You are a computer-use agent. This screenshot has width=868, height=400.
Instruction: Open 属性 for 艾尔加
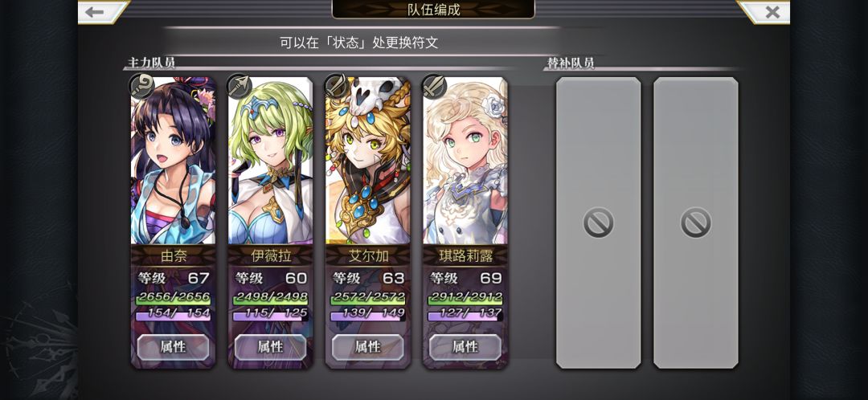click(368, 347)
